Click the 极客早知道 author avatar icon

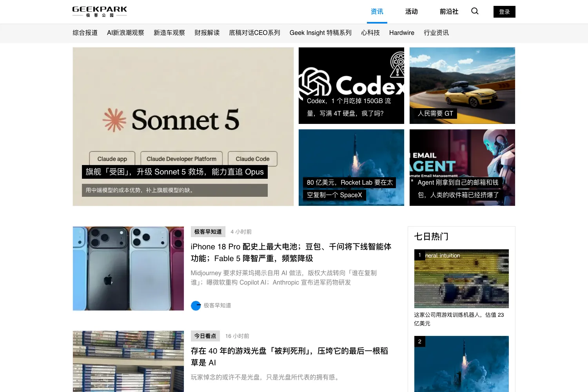tap(196, 306)
